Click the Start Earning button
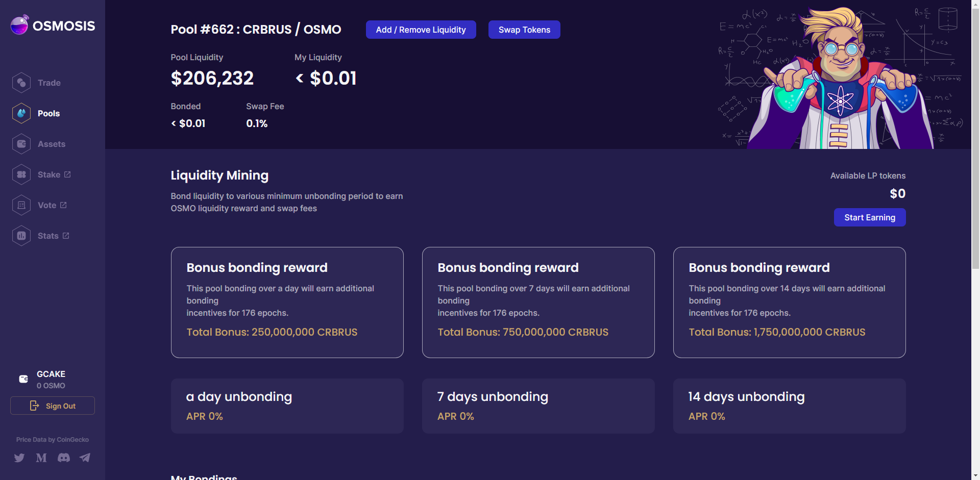Screen dimensions: 980x480 click(x=870, y=217)
